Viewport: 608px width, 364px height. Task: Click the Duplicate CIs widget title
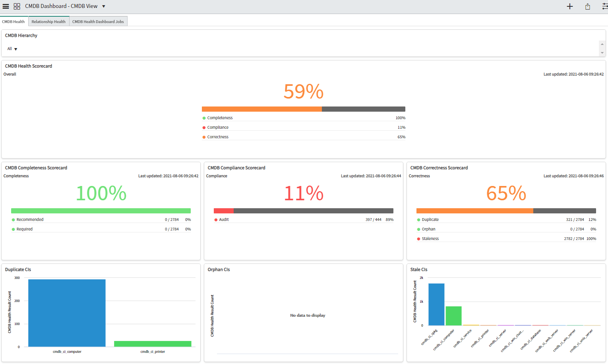pos(18,270)
